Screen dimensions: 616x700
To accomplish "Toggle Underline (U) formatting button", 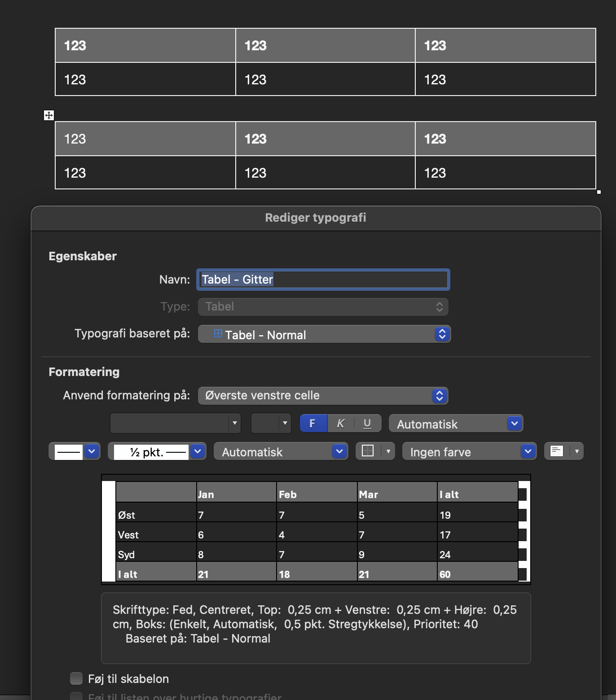I will coord(367,423).
